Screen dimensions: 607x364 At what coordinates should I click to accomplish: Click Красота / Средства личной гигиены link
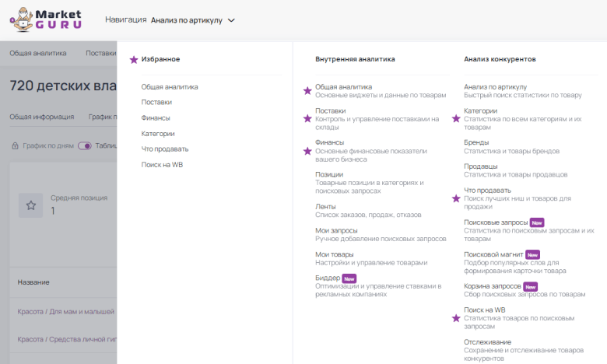point(67,339)
